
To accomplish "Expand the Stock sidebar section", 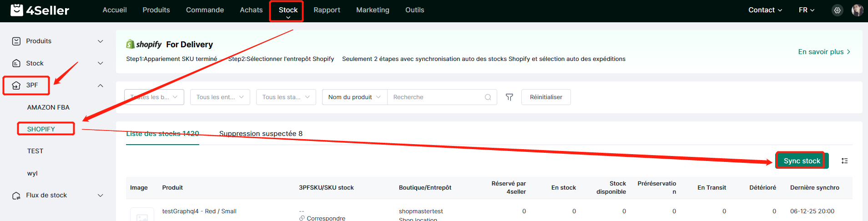I will tap(101, 63).
